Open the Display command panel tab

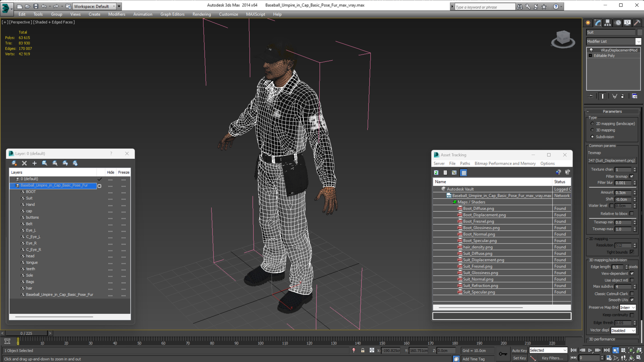[627, 23]
